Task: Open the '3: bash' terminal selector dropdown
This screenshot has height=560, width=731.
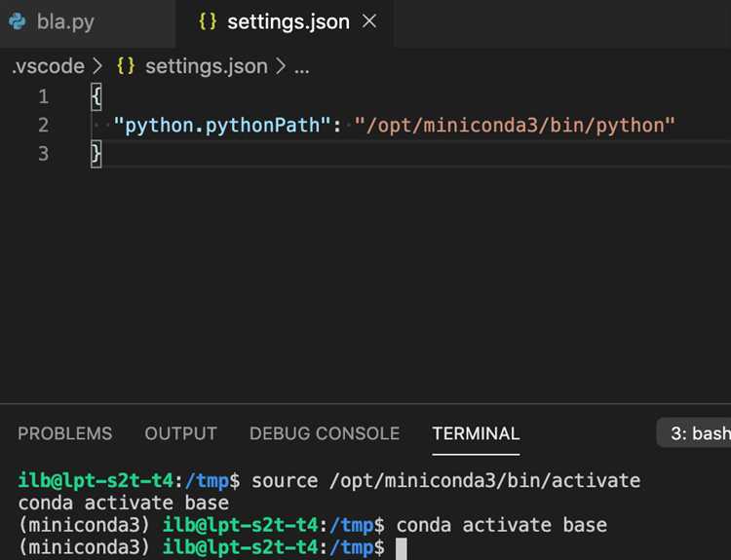Action: [x=694, y=433]
